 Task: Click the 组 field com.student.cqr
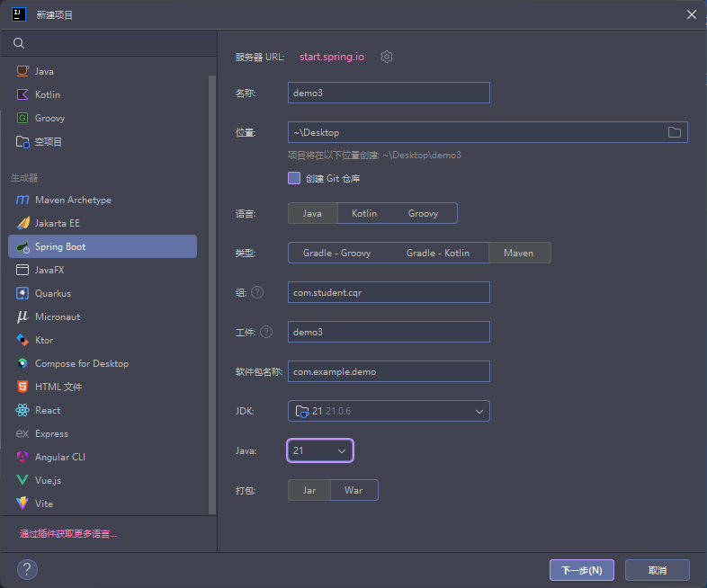tap(389, 292)
